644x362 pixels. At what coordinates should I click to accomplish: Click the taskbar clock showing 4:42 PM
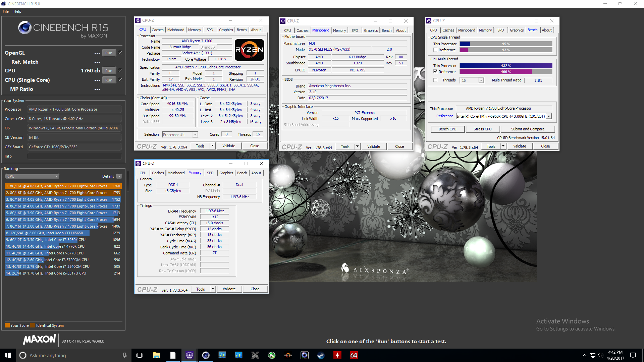(x=615, y=355)
